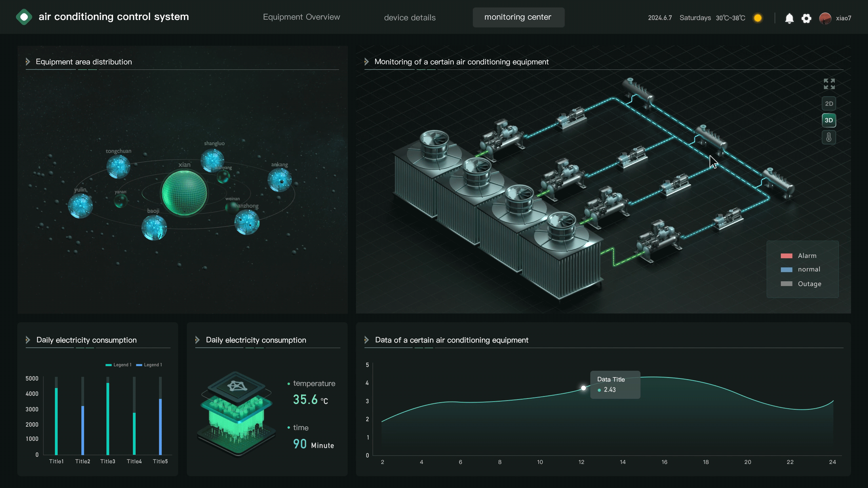868x488 pixels.
Task: Click the 12 label on chart x-axis
Action: pos(581,462)
